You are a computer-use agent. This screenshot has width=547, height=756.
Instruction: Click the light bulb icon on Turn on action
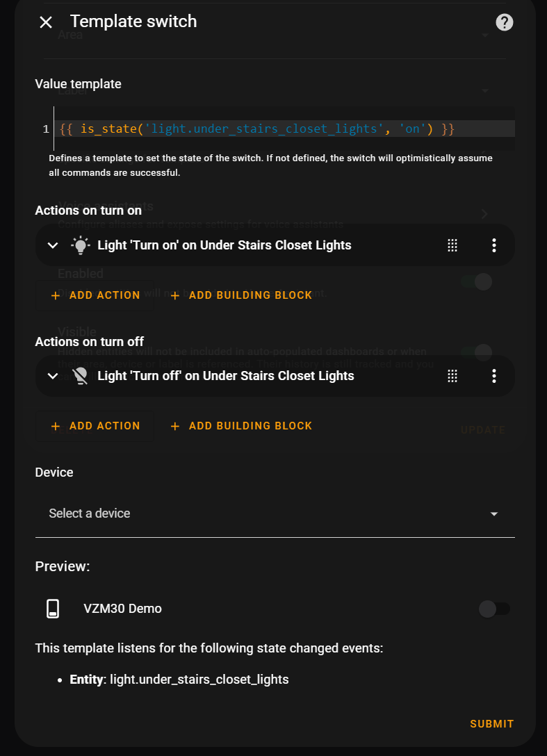click(x=80, y=245)
